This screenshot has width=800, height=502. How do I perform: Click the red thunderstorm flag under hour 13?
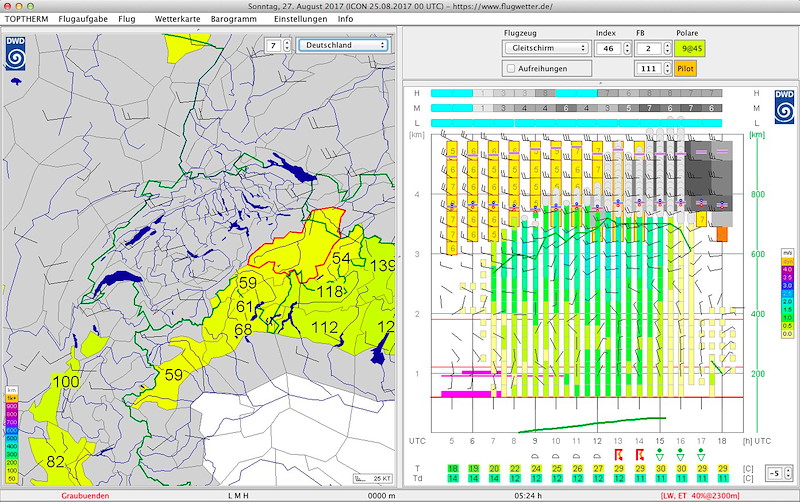click(x=619, y=455)
